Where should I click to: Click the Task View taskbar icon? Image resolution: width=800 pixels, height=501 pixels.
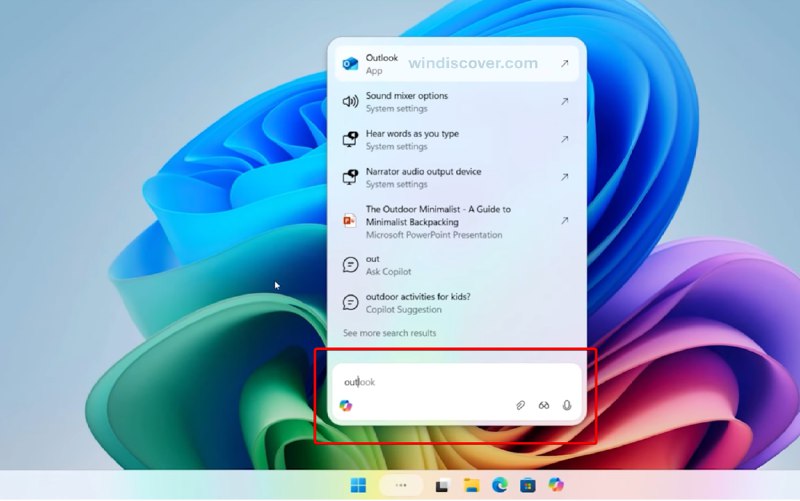(x=441, y=485)
